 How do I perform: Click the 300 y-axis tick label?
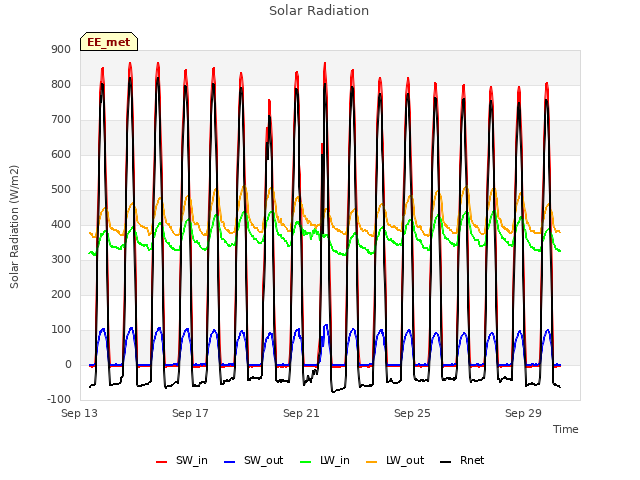(x=61, y=260)
